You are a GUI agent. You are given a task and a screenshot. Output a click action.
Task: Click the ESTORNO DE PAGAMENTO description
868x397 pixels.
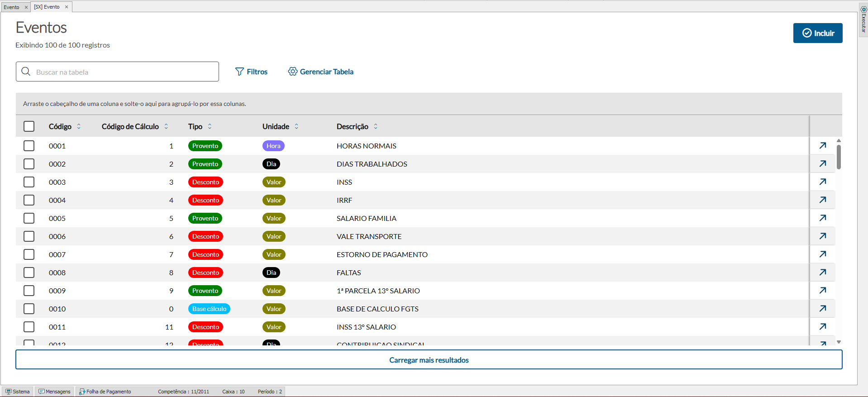click(x=382, y=254)
